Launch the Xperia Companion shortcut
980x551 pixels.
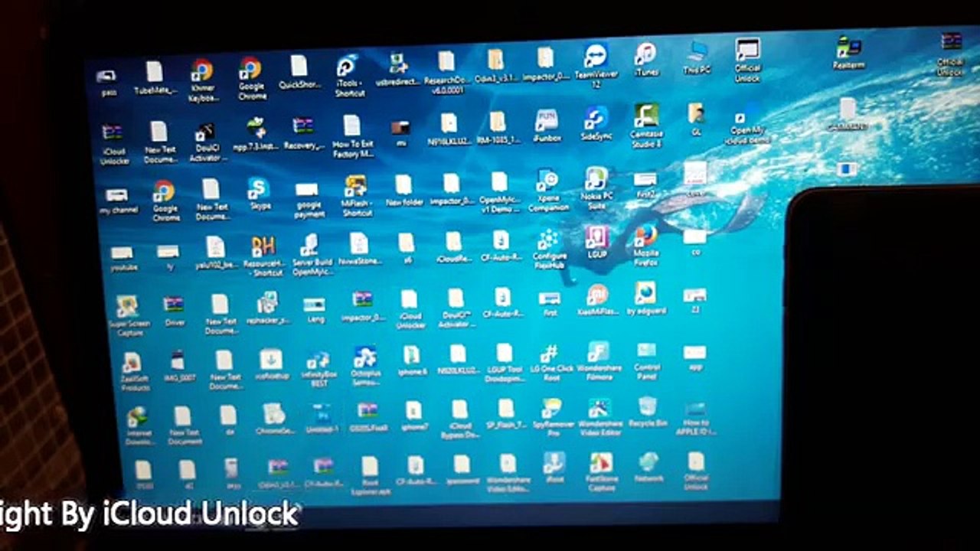[x=548, y=191]
